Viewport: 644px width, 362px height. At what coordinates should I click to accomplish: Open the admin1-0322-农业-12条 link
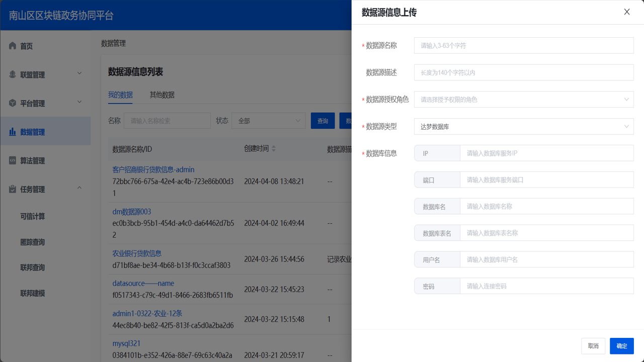147,313
